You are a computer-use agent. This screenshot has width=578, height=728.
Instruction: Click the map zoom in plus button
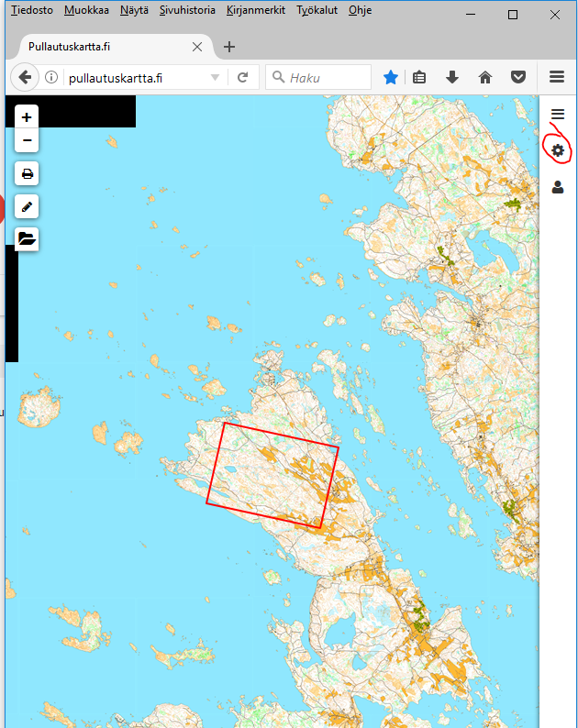tap(27, 117)
